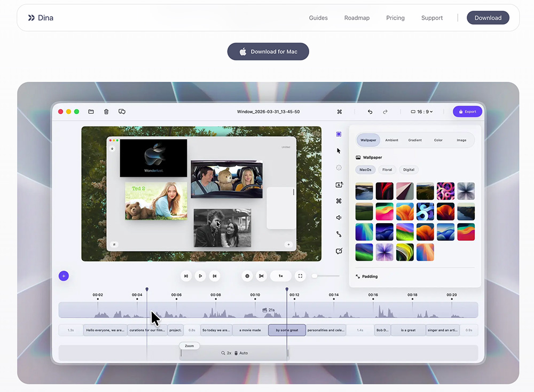Skip forward to next segment
This screenshot has height=392, width=534.
215,276
